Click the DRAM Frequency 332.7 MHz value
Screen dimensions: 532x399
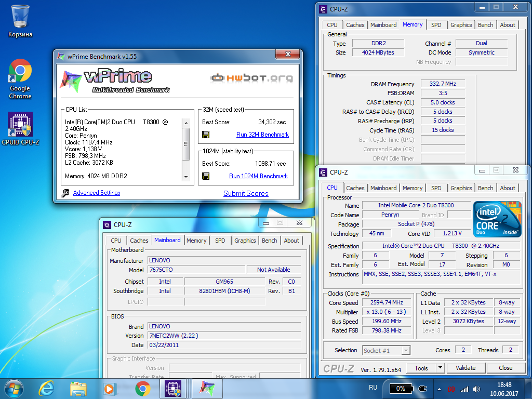pyautogui.click(x=443, y=84)
